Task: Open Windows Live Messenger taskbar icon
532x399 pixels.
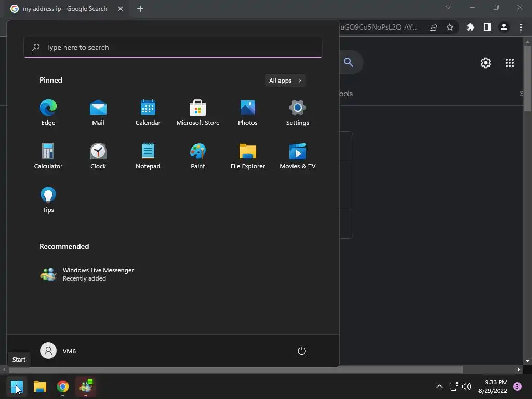Action: point(86,387)
